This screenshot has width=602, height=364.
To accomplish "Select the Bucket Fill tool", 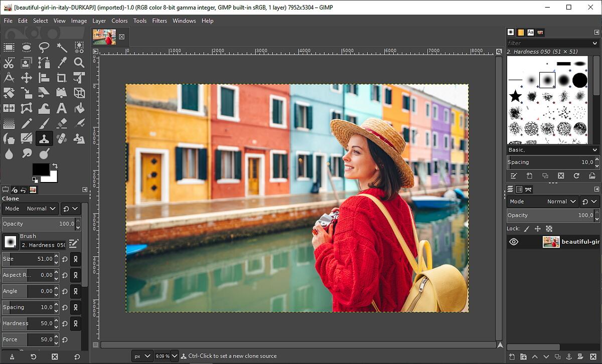I will (x=79, y=108).
